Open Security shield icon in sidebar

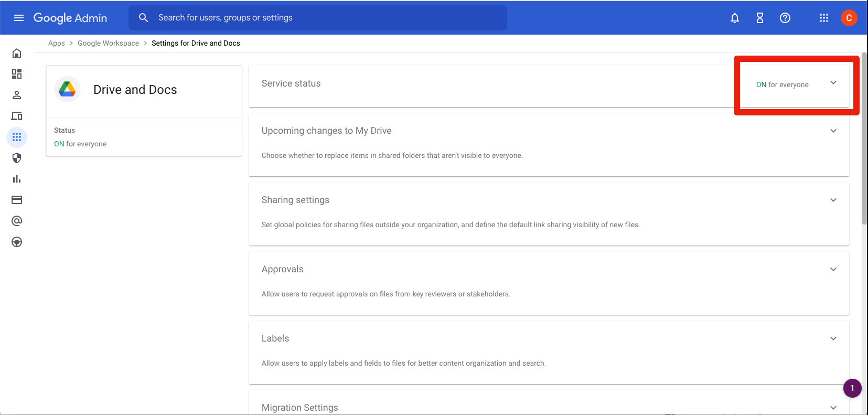click(x=17, y=158)
